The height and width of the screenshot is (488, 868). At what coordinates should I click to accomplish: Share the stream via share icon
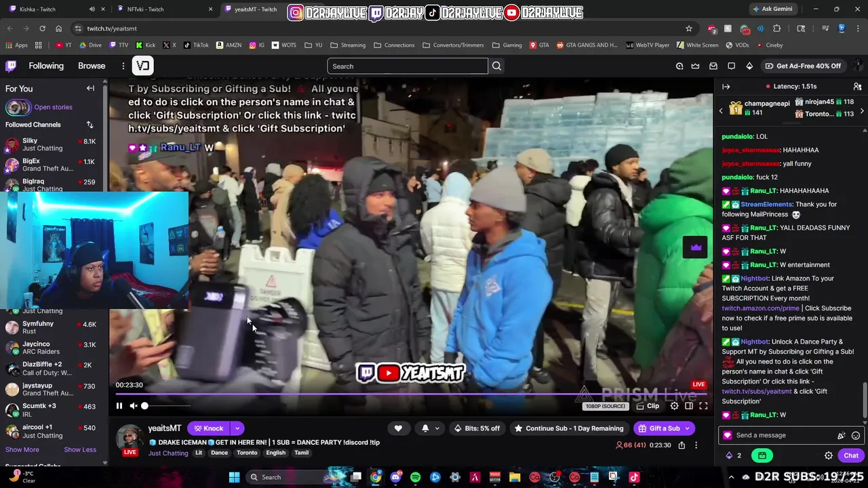(x=682, y=445)
